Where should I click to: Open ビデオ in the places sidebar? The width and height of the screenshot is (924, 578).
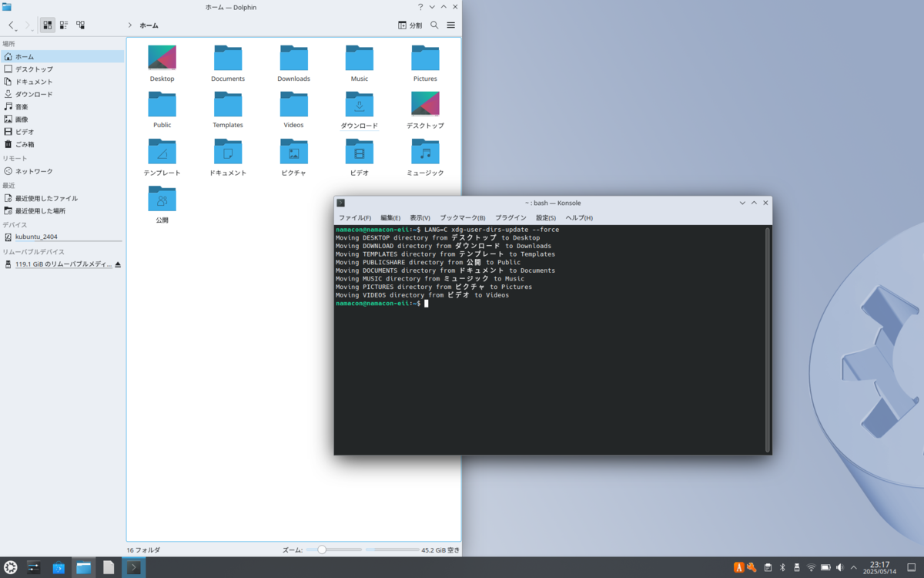[62, 132]
